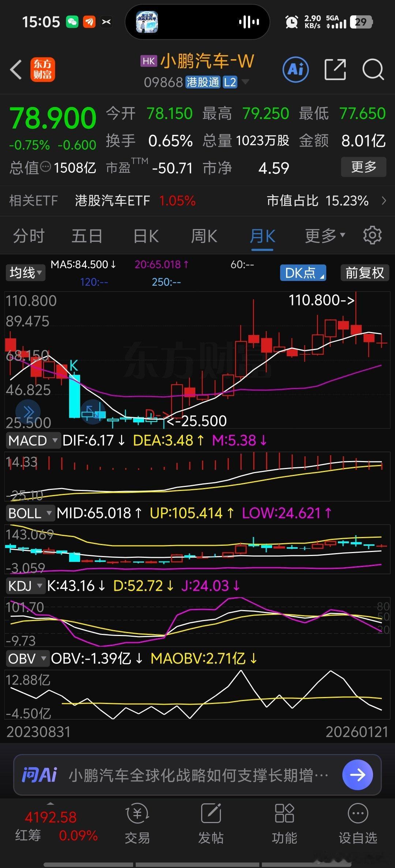Image resolution: width=395 pixels, height=868 pixels.
Task: Toggle the DK点 signal button
Action: (x=303, y=273)
